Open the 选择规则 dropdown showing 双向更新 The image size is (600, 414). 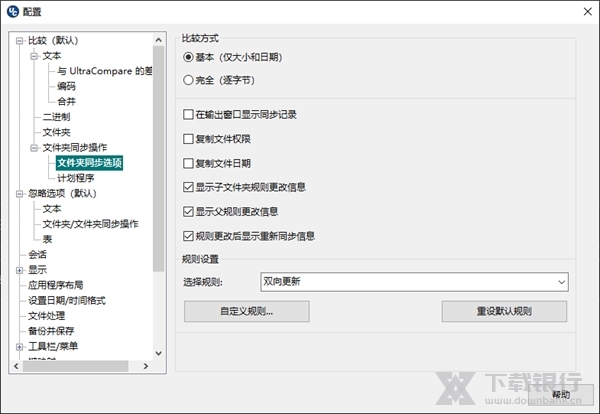pyautogui.click(x=414, y=282)
